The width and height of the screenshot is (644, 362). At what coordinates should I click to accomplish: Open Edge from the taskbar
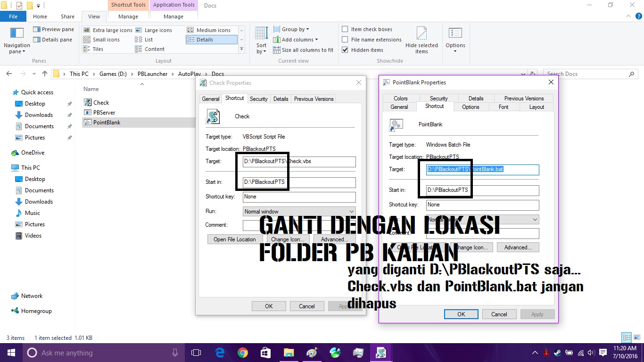220,353
